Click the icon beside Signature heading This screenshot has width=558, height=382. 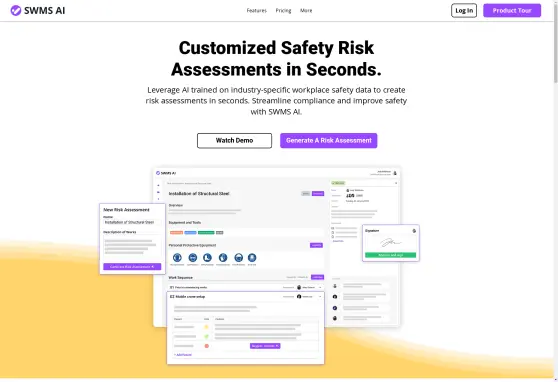414,231
